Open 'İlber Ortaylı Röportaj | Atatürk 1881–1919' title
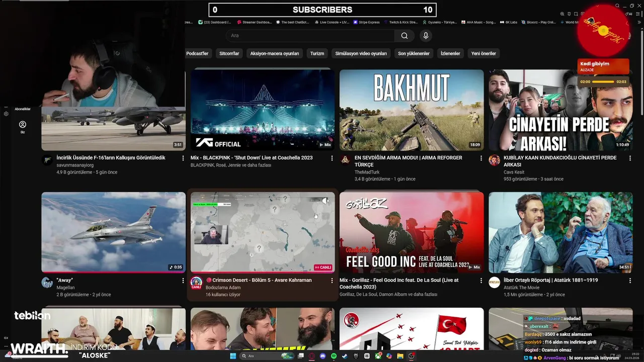The image size is (644, 362). coord(550,280)
